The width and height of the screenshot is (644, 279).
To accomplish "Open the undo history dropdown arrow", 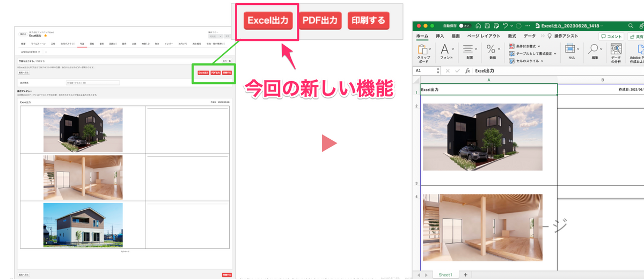I will [511, 26].
